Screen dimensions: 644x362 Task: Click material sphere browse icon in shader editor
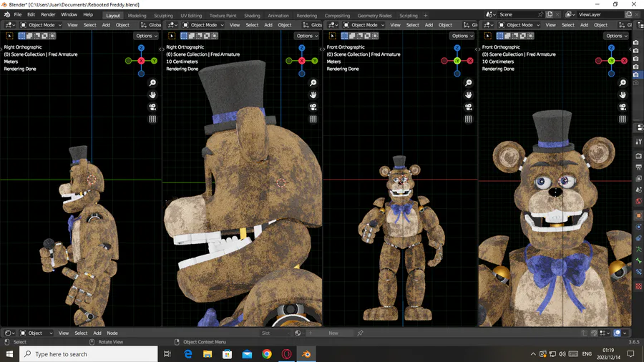298,333
